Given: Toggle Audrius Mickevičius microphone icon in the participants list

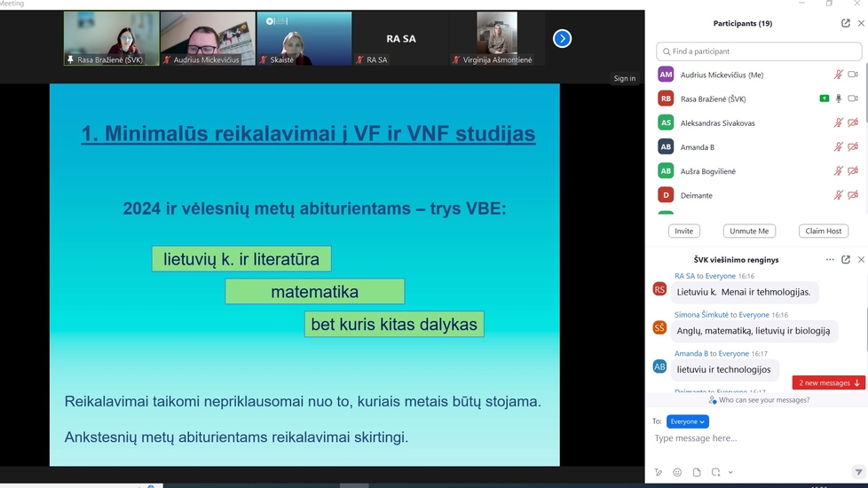Looking at the screenshot, I should coord(838,75).
